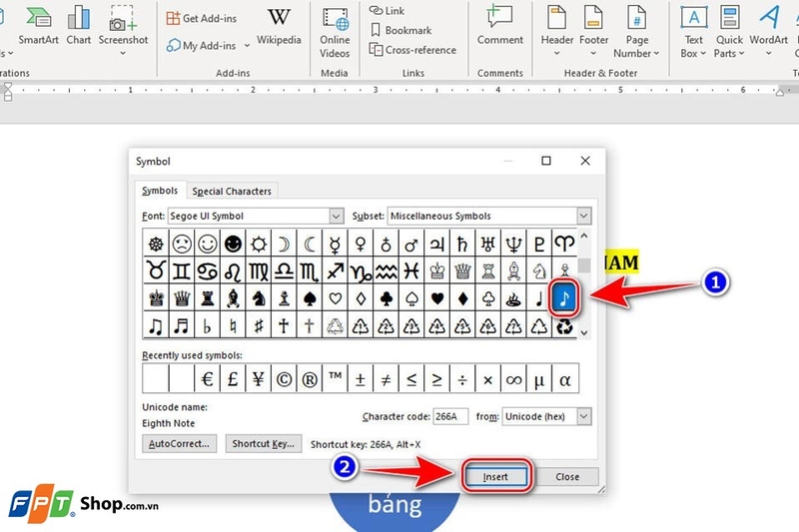Select the black recycling symbol
The height and width of the screenshot is (532, 799).
564,325
